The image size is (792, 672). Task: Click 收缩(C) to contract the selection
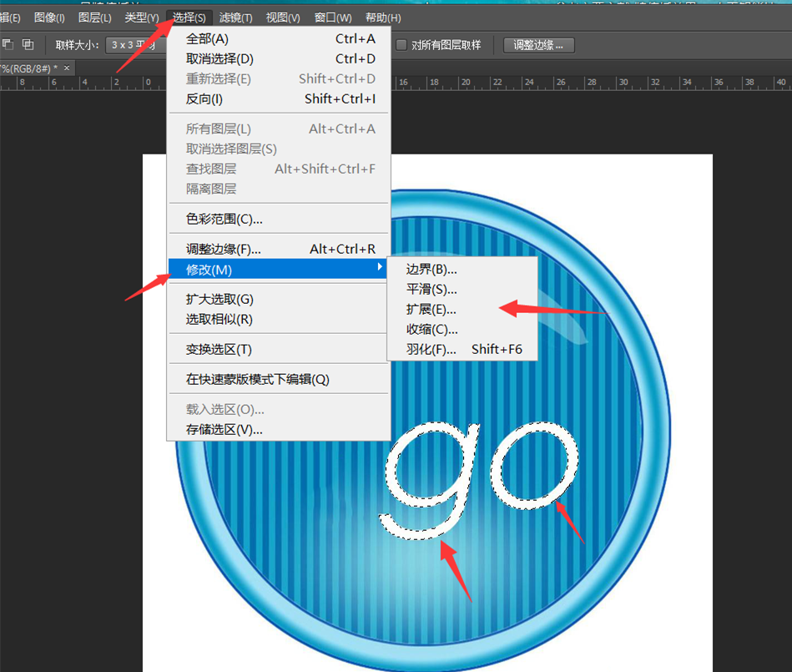(x=431, y=329)
